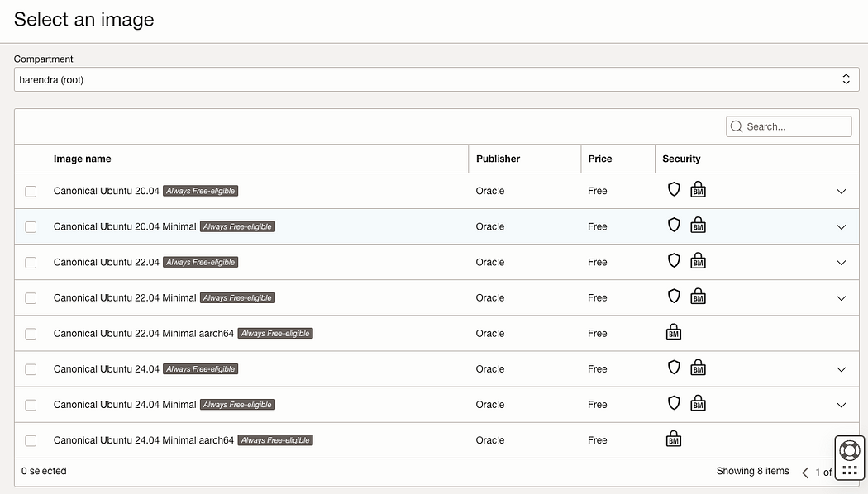The image size is (868, 494).
Task: Expand details for Canonical Ubuntu 20.04 row
Action: 841,192
